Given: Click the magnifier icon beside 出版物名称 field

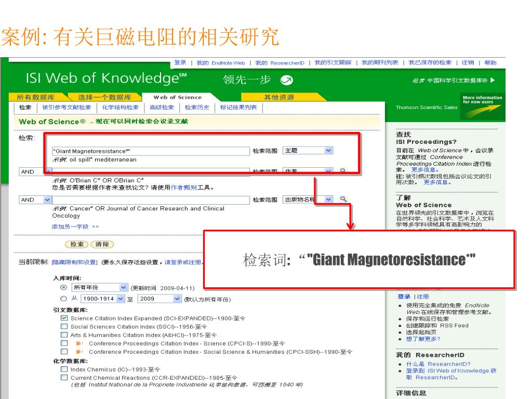Looking at the screenshot, I should 343,199.
